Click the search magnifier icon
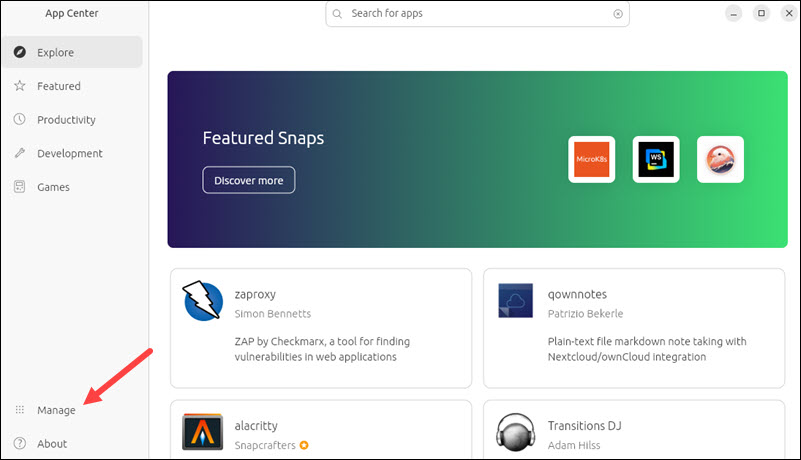The height and width of the screenshot is (460, 801). (x=337, y=14)
